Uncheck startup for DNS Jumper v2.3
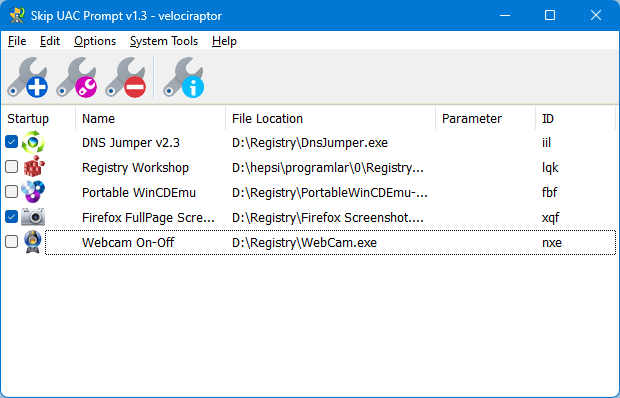This screenshot has width=620, height=398. 11,142
